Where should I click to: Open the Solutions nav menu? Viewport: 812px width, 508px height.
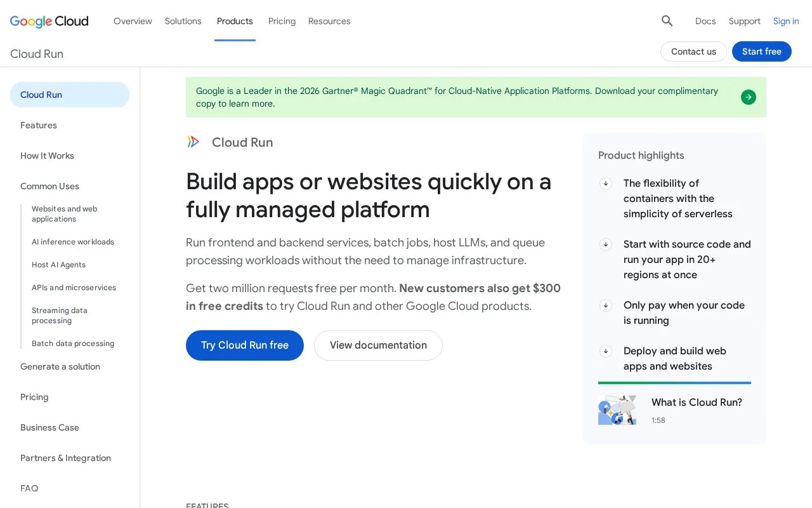183,21
